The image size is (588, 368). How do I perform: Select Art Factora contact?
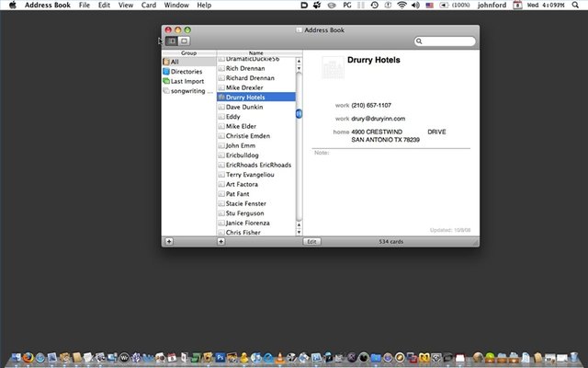pyautogui.click(x=256, y=184)
